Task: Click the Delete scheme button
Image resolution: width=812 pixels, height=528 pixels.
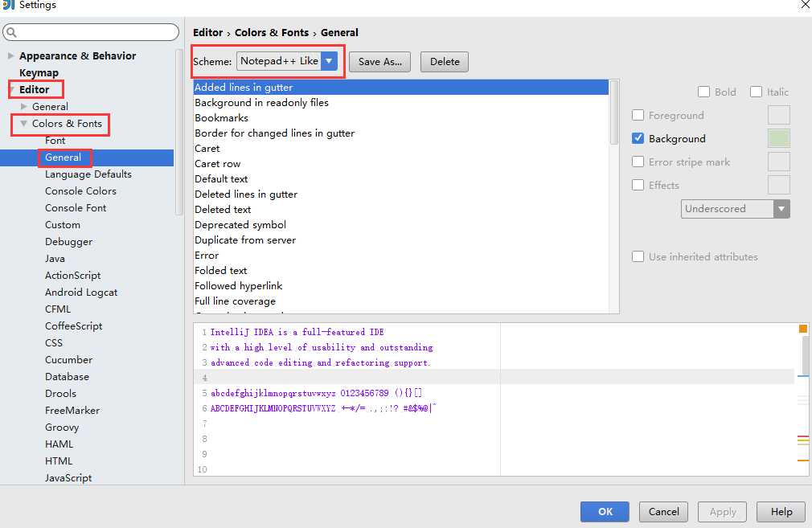Action: [445, 62]
